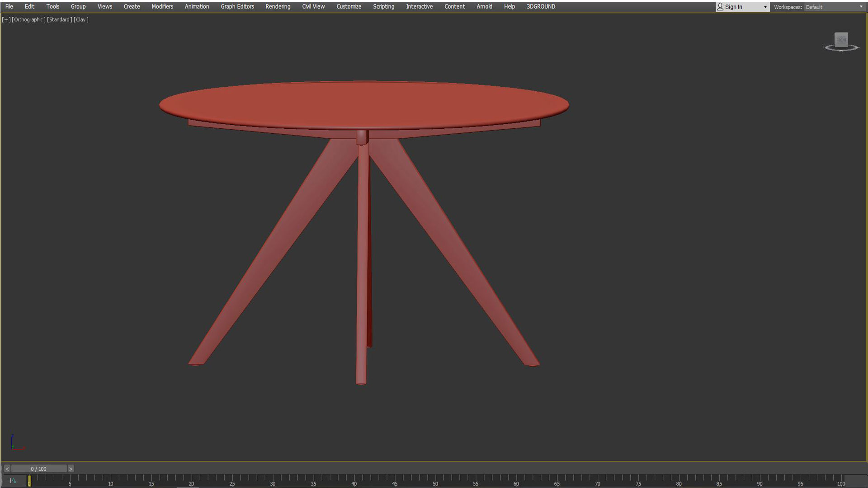The image size is (868, 488).
Task: Open the 3DGROUND menu
Action: coord(541,6)
